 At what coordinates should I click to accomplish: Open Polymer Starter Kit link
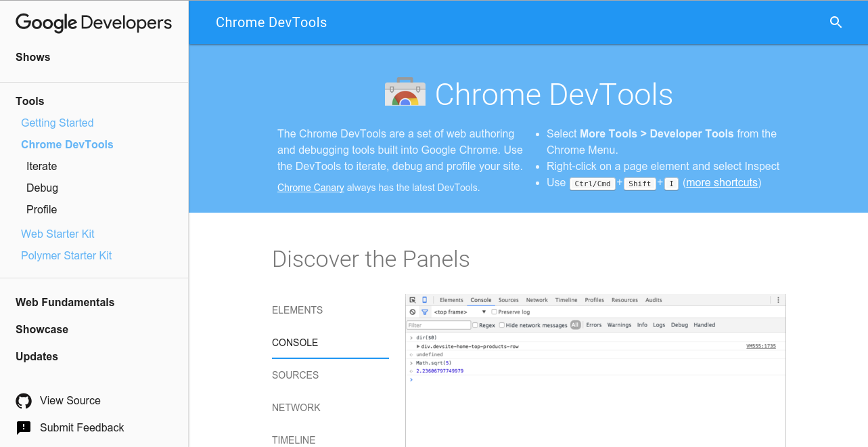tap(66, 256)
